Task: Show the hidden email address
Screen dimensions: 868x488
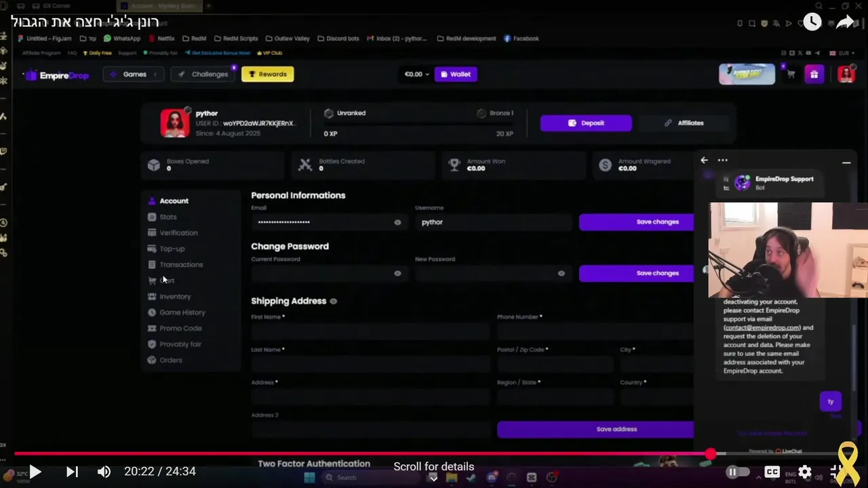Action: [x=397, y=222]
